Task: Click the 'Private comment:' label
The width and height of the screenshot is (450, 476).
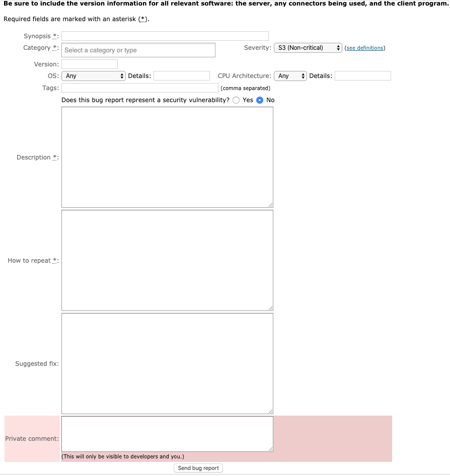Action: 32,439
